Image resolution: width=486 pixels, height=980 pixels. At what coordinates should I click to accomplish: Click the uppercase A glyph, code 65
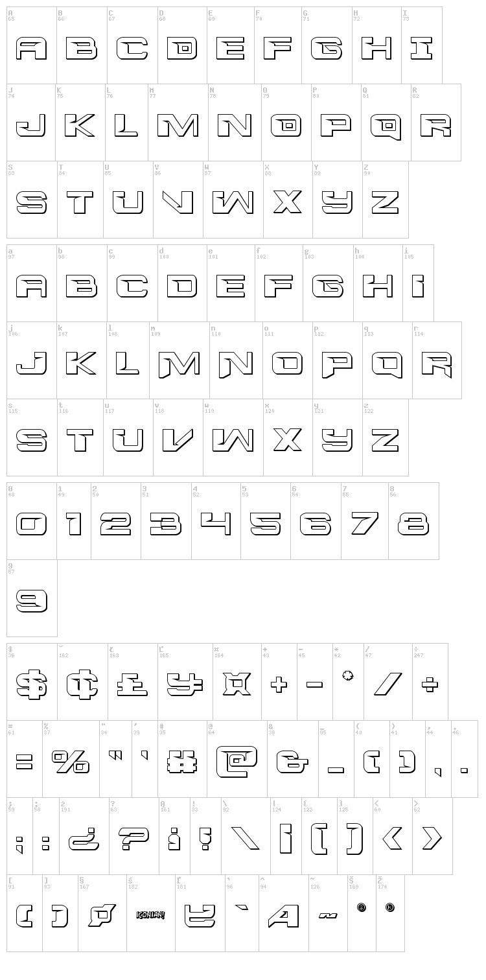coord(32,49)
